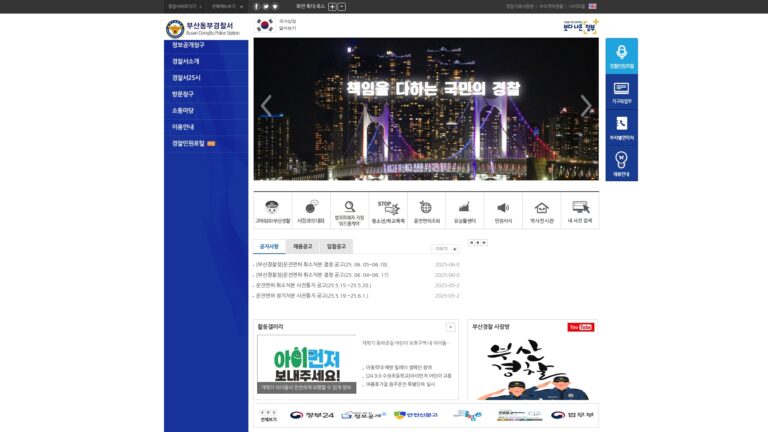The image size is (768, 432).
Task: Show the next banner slide arrow
Action: 586,105
